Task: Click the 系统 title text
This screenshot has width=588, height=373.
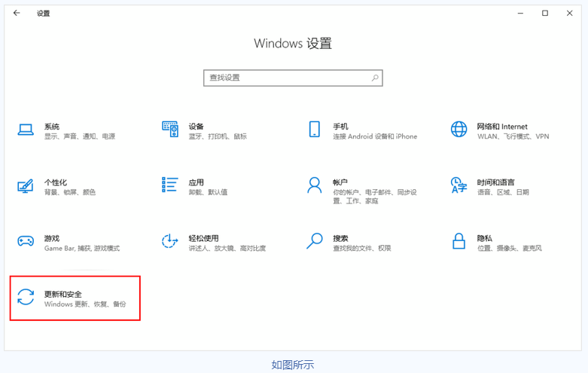Action: tap(52, 127)
